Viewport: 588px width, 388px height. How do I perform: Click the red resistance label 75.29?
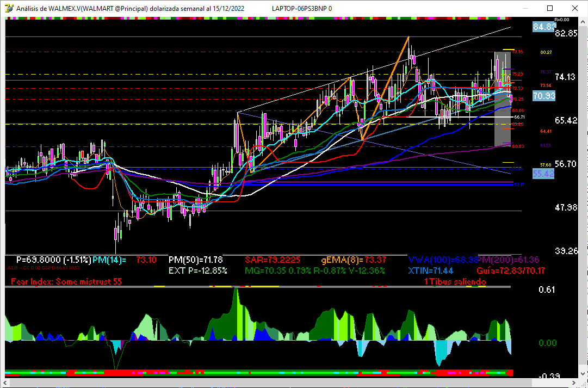click(517, 74)
